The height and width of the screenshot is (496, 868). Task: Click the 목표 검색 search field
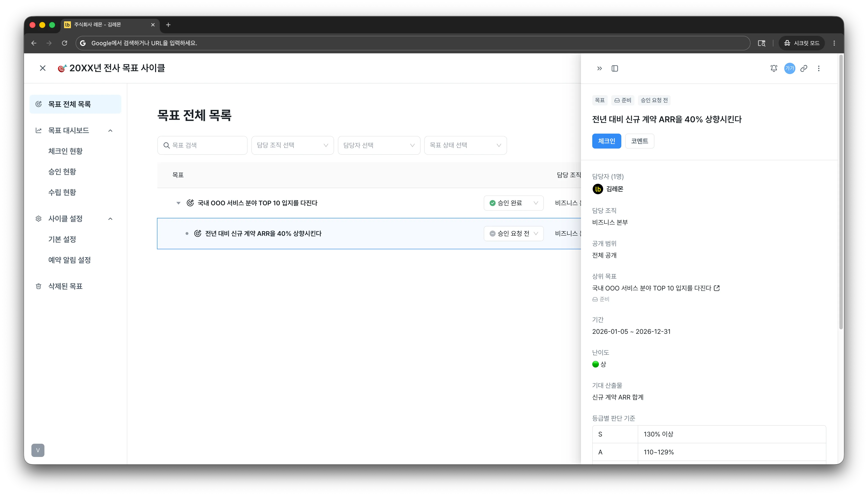202,146
